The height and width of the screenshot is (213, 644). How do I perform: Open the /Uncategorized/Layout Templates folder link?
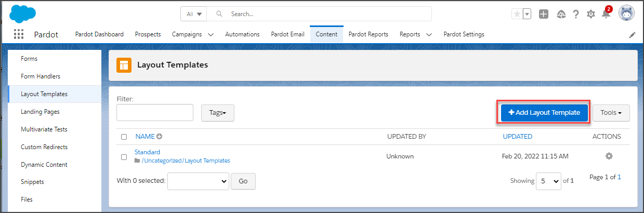coord(186,161)
